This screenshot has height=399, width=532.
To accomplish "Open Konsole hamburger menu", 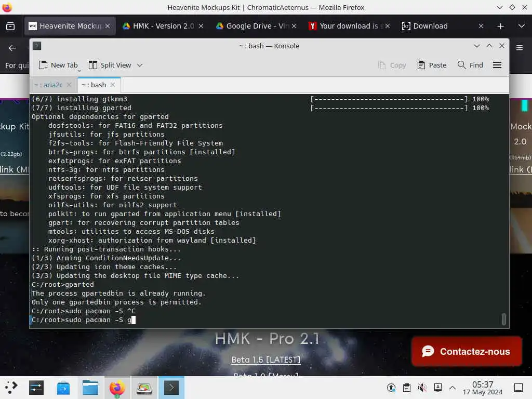I will pyautogui.click(x=497, y=65).
